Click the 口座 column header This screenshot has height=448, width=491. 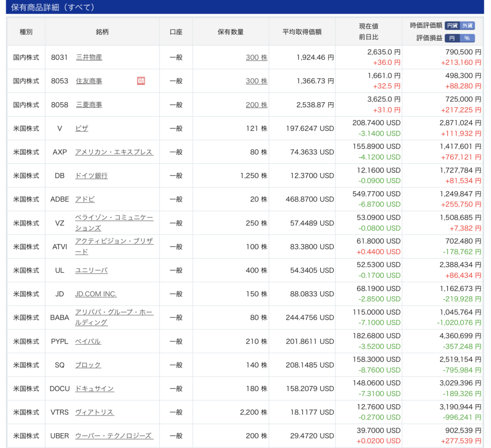pyautogui.click(x=176, y=32)
